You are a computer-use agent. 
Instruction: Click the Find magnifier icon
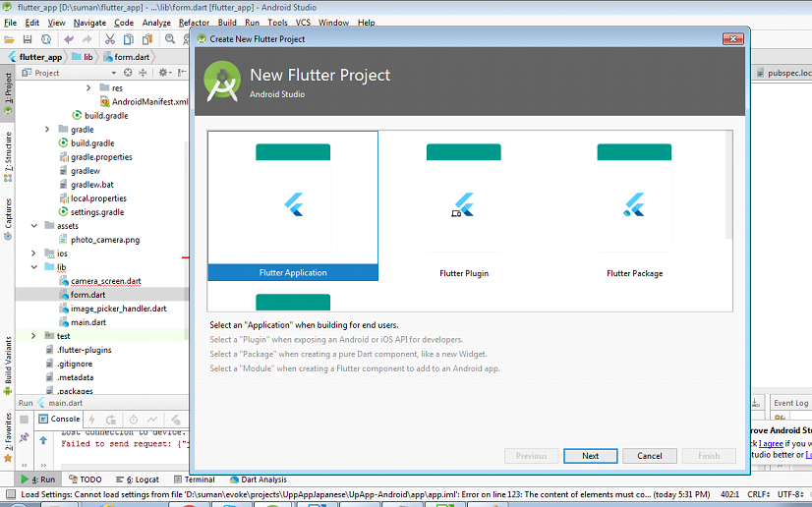[x=170, y=39]
